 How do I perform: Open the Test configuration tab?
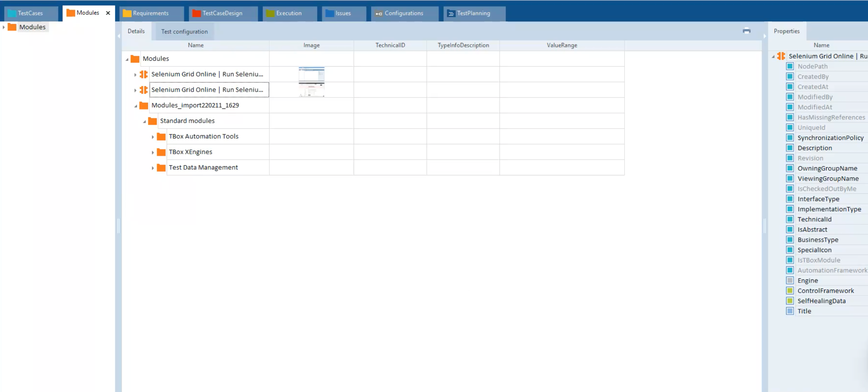184,31
